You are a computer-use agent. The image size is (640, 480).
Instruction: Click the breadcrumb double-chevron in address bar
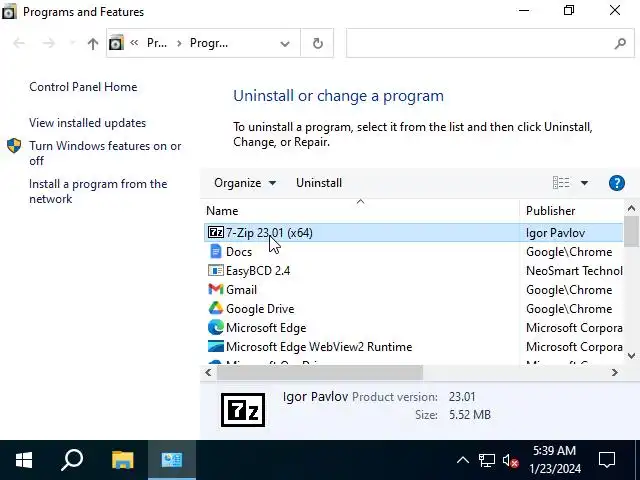[134, 43]
